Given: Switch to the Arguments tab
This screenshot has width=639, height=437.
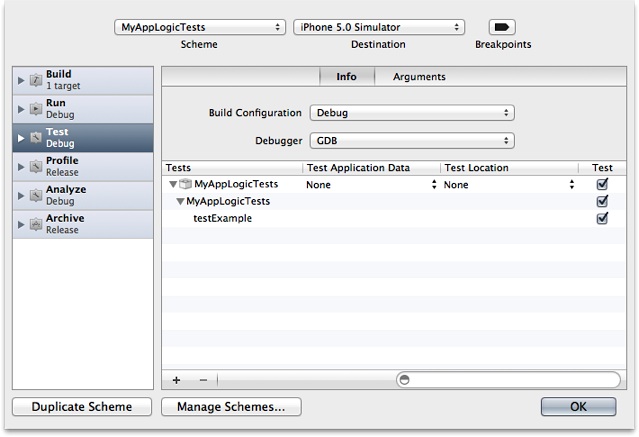Looking at the screenshot, I should (x=419, y=77).
